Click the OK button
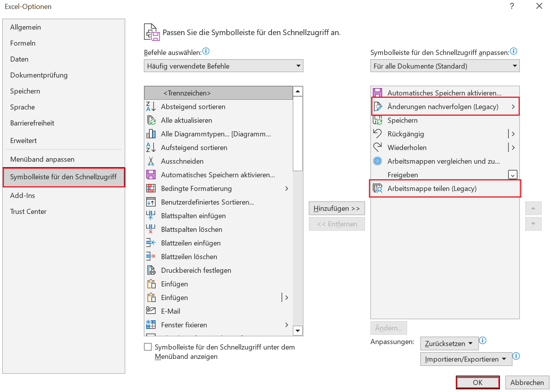This screenshot has width=551, height=392. pyautogui.click(x=478, y=382)
